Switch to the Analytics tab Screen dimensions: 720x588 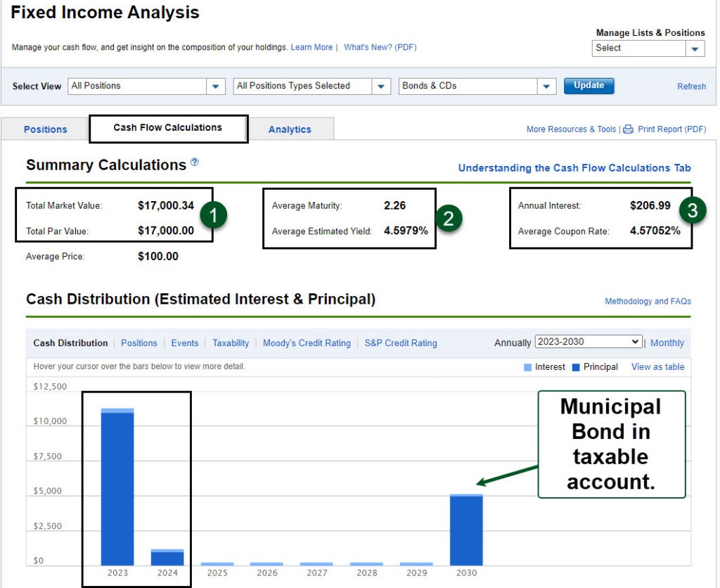pos(290,129)
